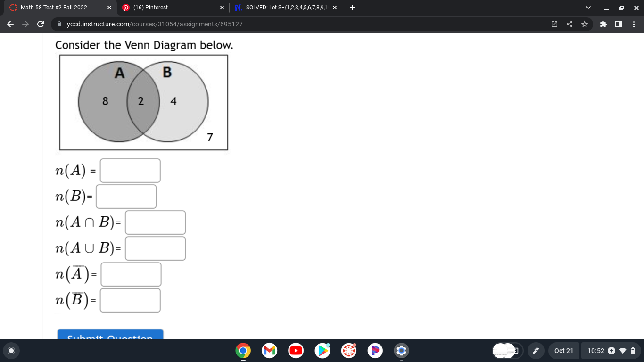Image resolution: width=644 pixels, height=362 pixels.
Task: Open the status tray showing Oct 21
Action: coord(564,351)
